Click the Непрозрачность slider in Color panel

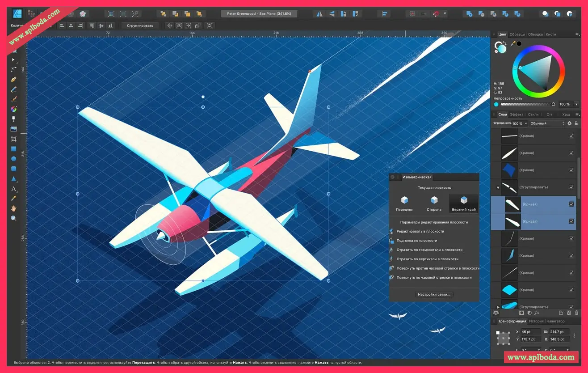(527, 105)
